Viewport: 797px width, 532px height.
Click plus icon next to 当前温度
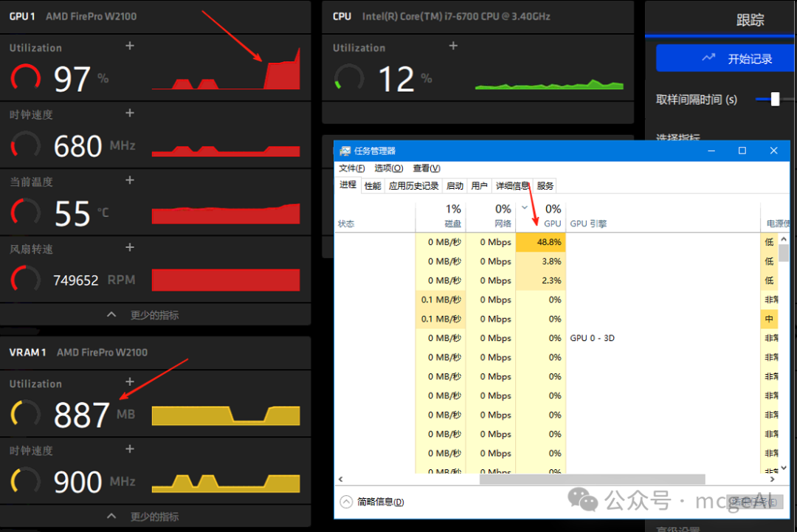click(130, 180)
